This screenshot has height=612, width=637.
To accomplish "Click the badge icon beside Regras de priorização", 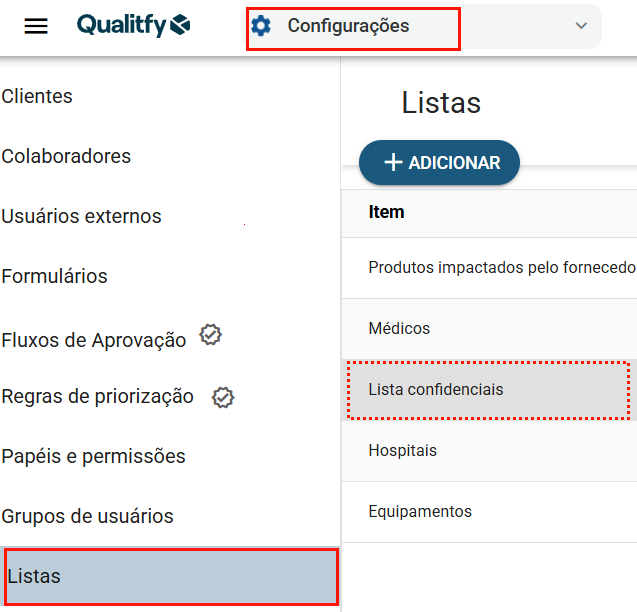I will click(x=223, y=397).
